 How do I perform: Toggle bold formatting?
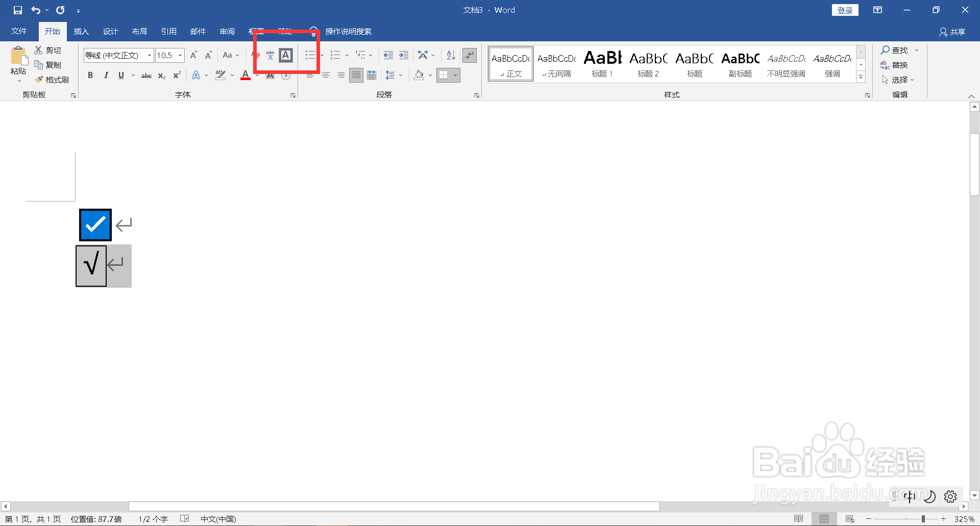click(90, 76)
